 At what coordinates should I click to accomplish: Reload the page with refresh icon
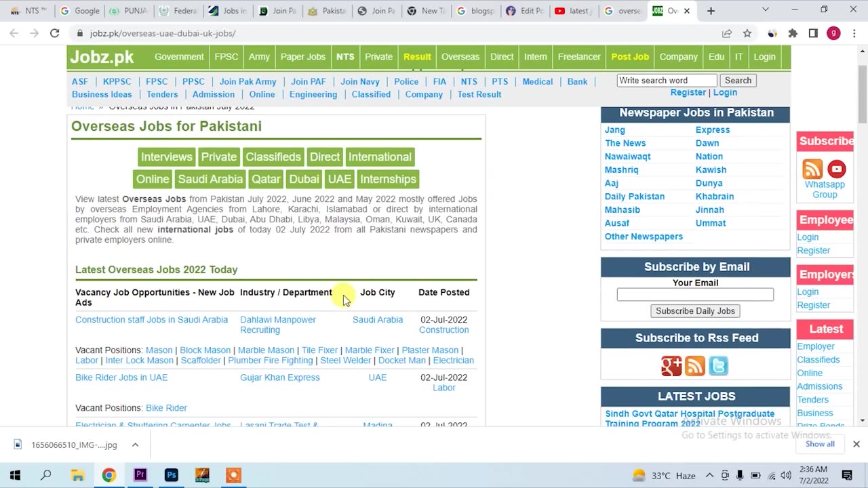pyautogui.click(x=54, y=33)
